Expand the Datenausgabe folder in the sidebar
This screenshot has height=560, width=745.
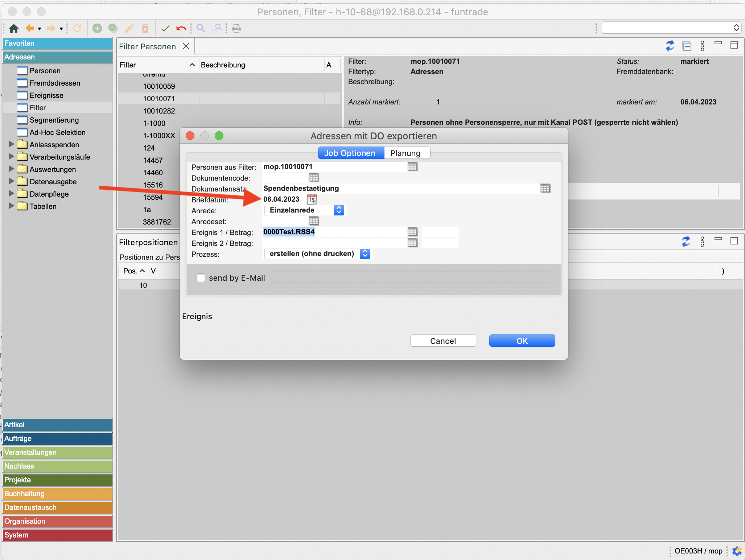pyautogui.click(x=11, y=181)
